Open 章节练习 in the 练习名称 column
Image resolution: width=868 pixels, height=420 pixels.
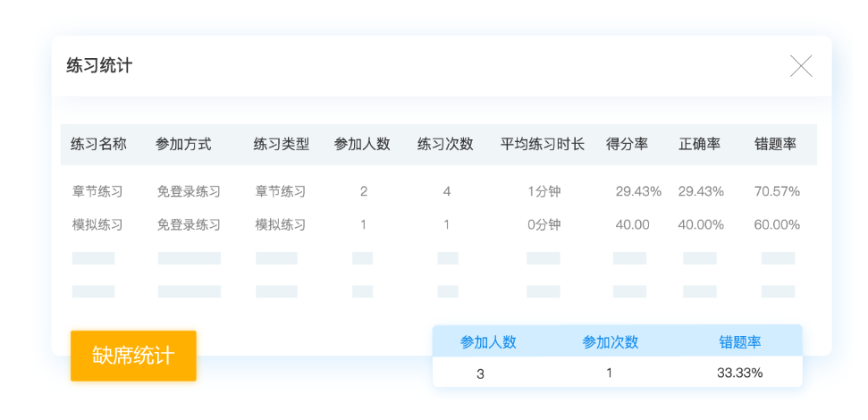point(97,191)
